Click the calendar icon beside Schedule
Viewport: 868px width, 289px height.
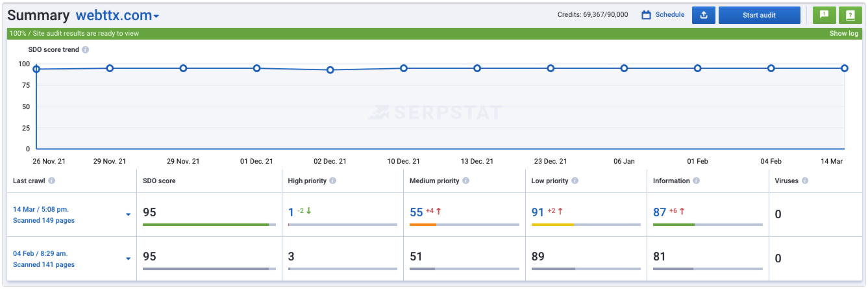(646, 14)
